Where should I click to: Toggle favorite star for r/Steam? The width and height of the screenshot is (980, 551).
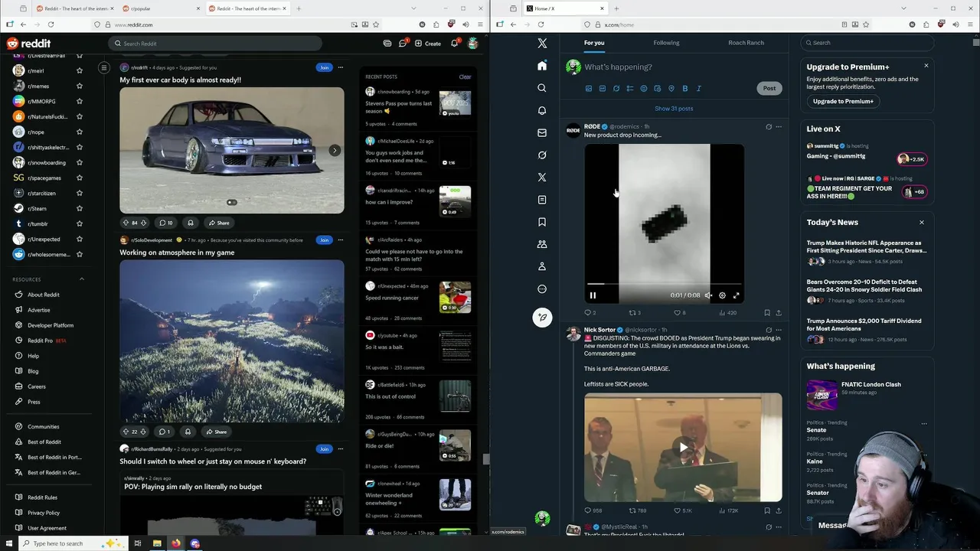click(x=80, y=208)
